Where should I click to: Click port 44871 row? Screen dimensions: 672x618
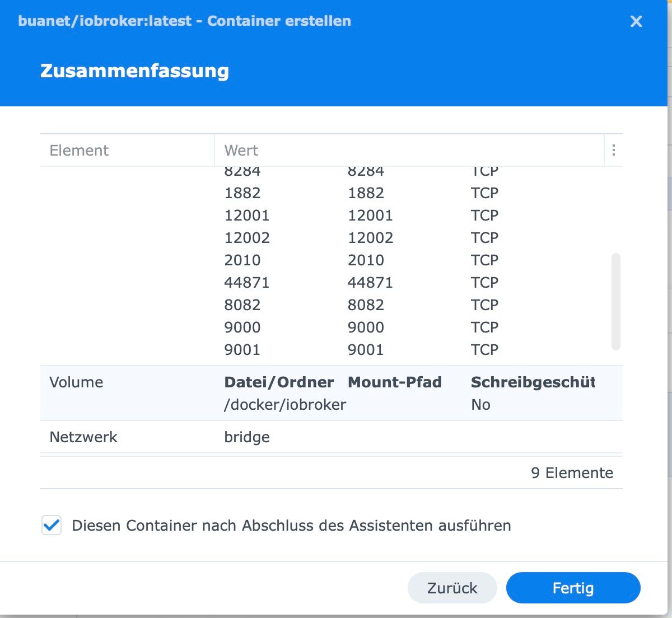(247, 283)
